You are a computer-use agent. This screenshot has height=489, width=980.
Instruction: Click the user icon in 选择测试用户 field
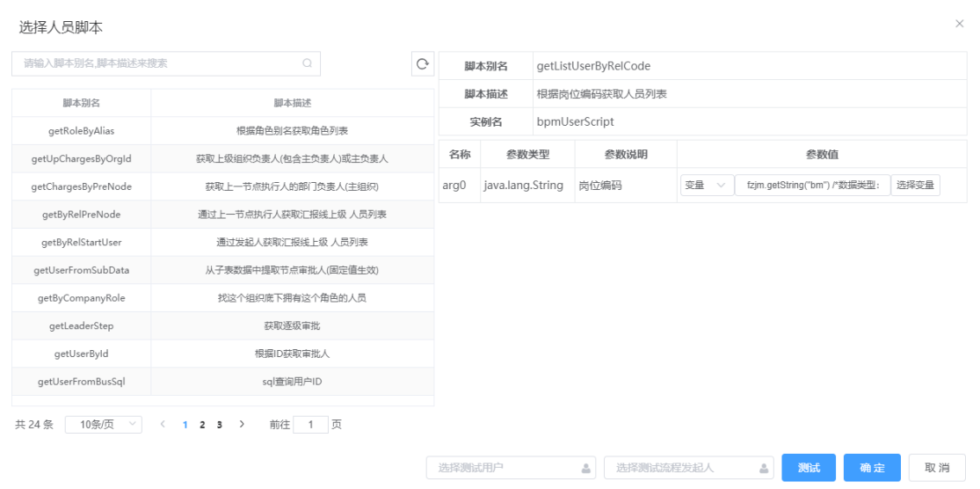tap(585, 468)
